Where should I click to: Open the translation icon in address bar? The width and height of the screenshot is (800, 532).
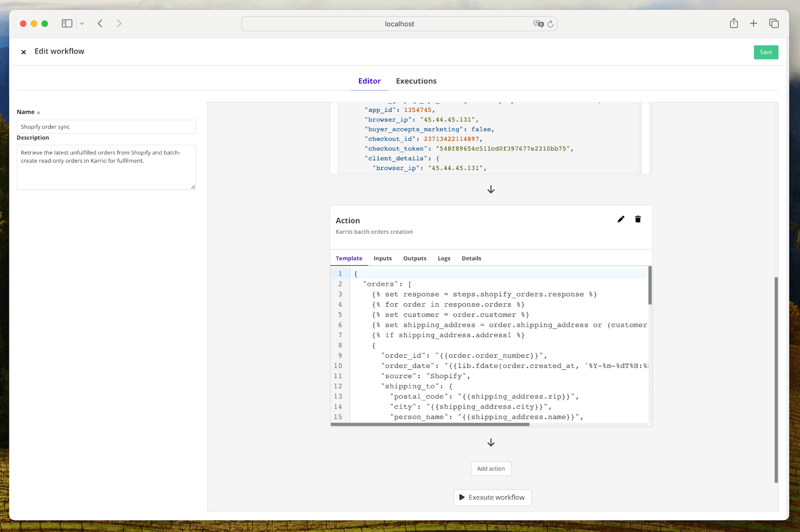click(539, 23)
